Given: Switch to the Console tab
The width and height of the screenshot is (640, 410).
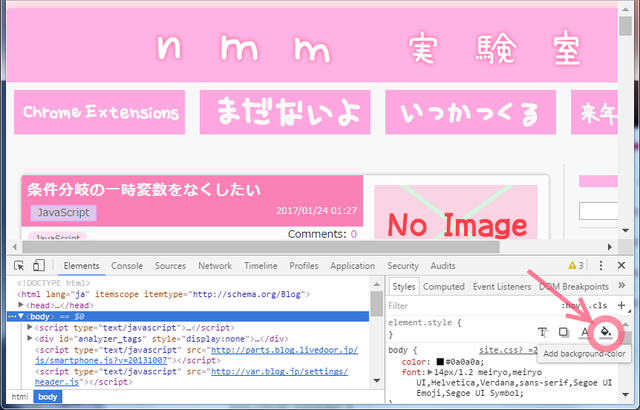Looking at the screenshot, I should tap(127, 266).
